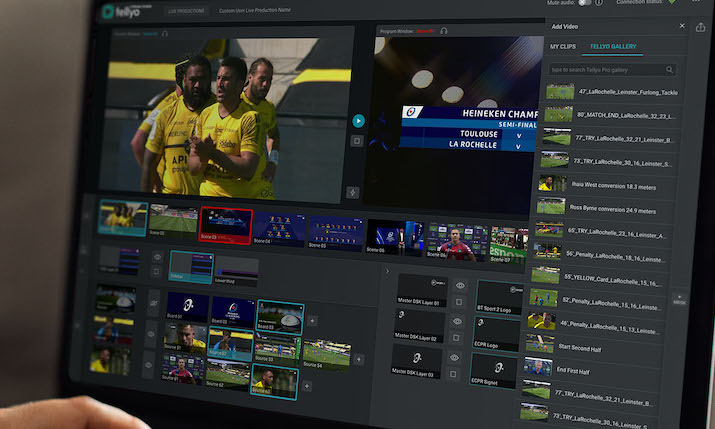Open the Media button on the right edge

679,300
